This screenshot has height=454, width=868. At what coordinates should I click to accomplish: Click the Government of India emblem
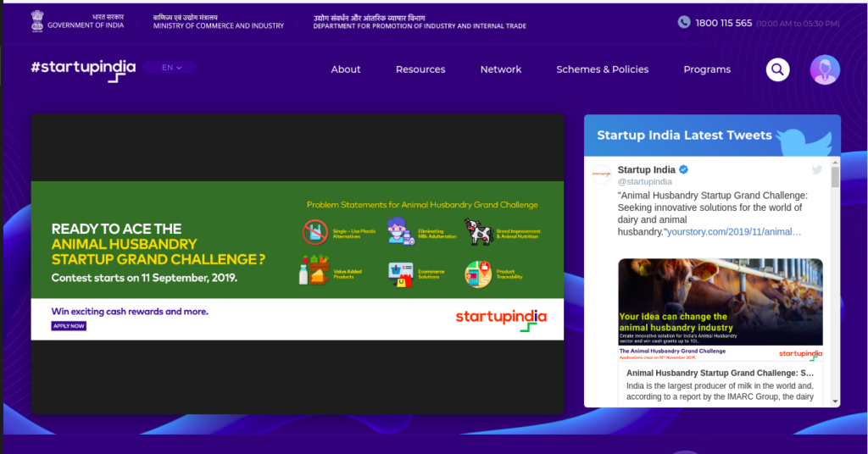click(x=37, y=21)
